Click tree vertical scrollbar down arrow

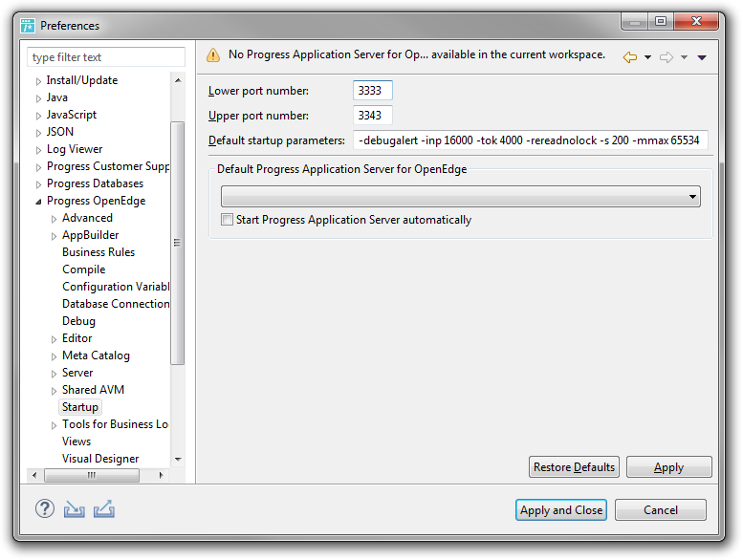(x=178, y=459)
